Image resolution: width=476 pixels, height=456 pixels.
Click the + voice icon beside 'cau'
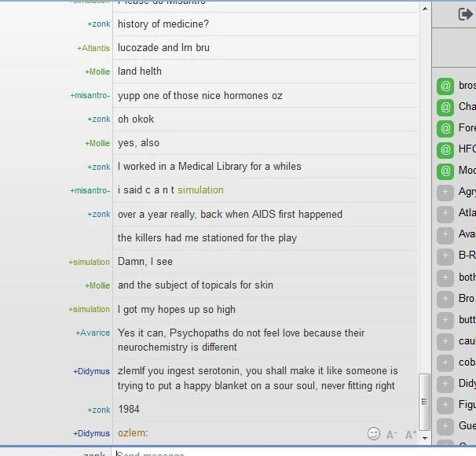click(x=445, y=341)
